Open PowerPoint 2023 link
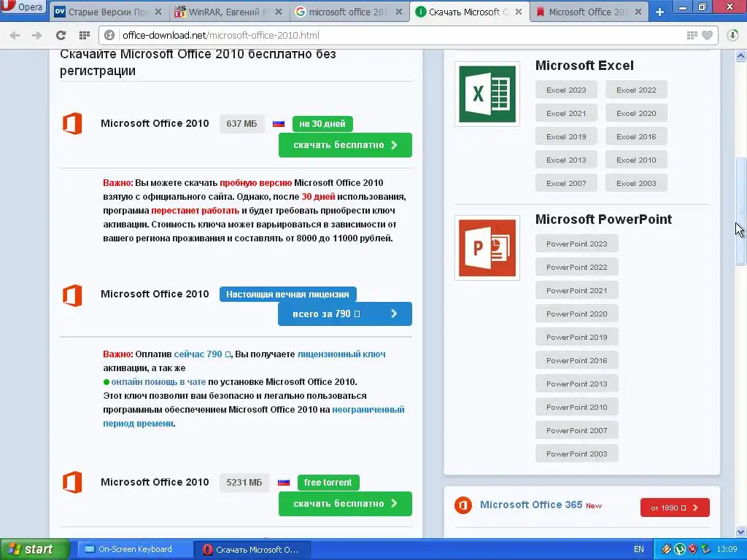747x560 pixels. click(x=577, y=244)
